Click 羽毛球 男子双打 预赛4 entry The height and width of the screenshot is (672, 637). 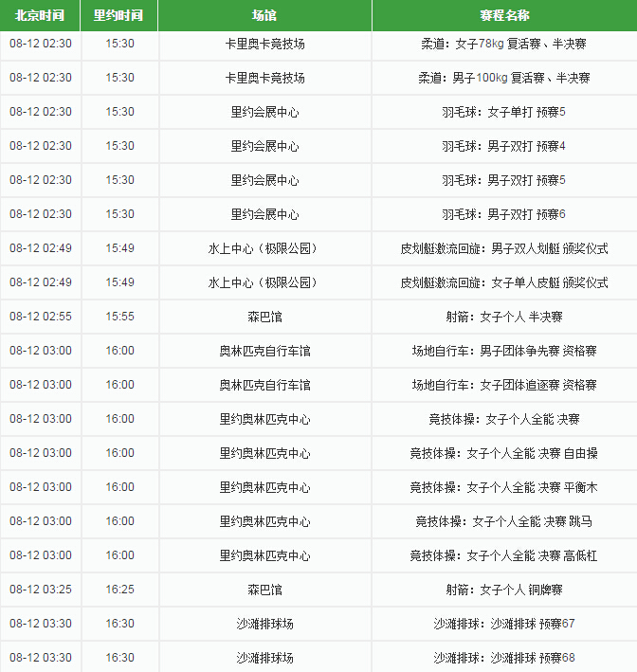click(x=503, y=146)
